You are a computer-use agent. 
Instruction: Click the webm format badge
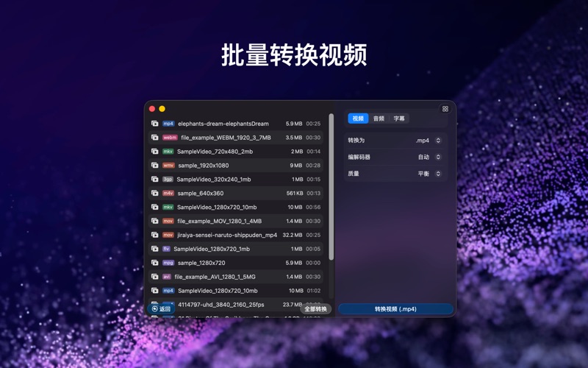click(x=170, y=138)
